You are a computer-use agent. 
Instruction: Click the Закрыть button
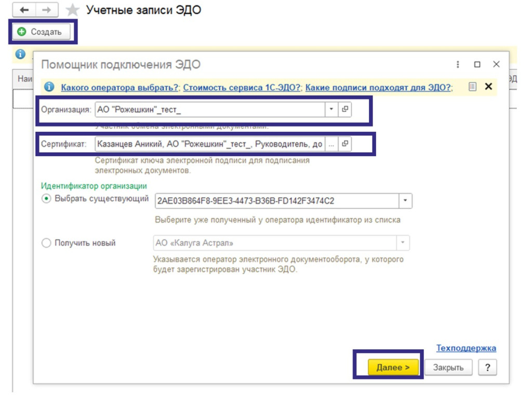[448, 367]
